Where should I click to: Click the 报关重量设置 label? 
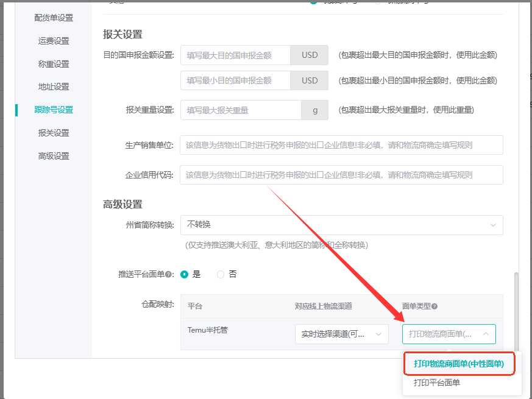(x=150, y=110)
